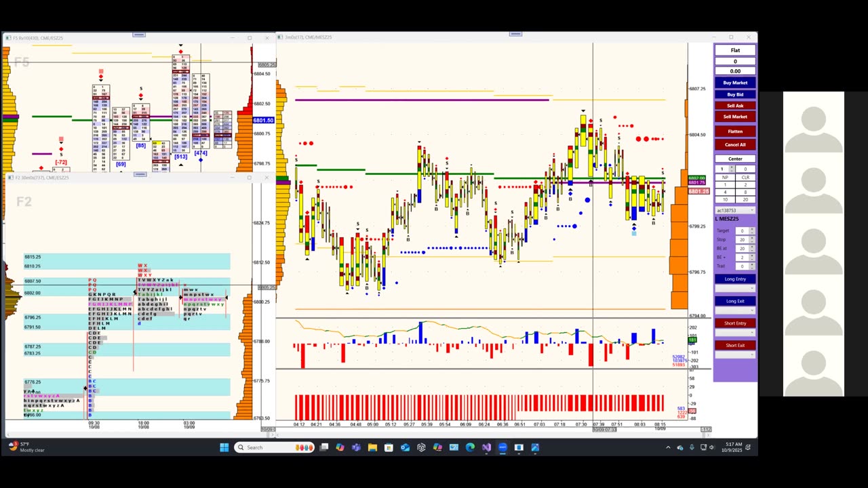Click the Buy Bid button

tap(735, 94)
